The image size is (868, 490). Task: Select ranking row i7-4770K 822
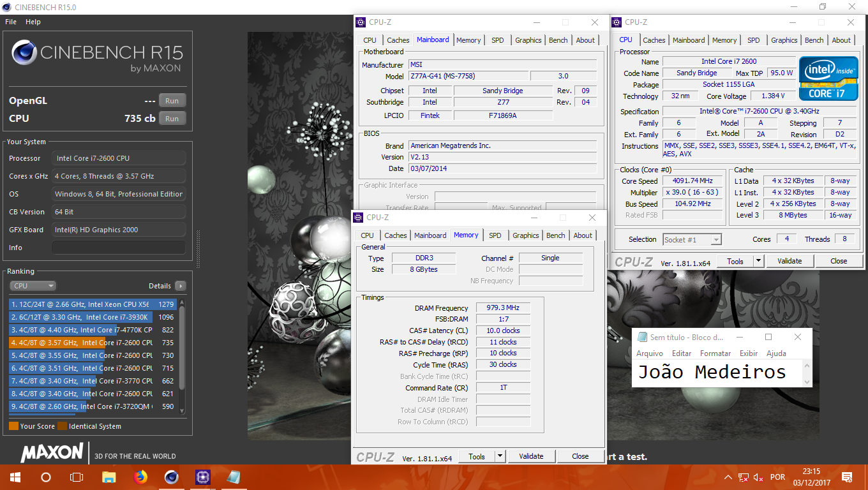[93, 330]
